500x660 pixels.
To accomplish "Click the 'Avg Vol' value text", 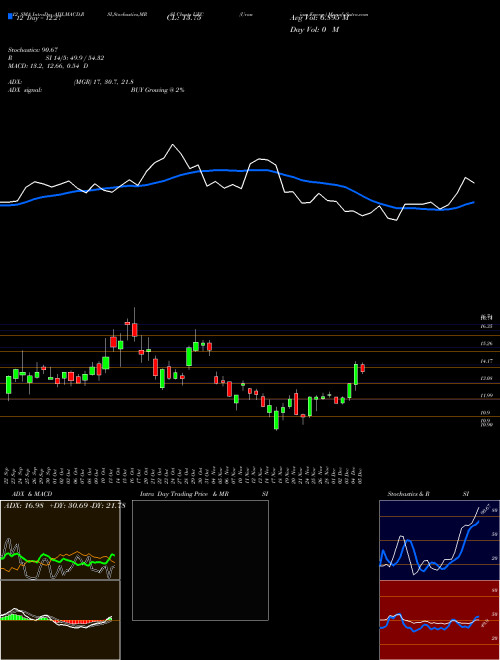I will [x=320, y=18].
